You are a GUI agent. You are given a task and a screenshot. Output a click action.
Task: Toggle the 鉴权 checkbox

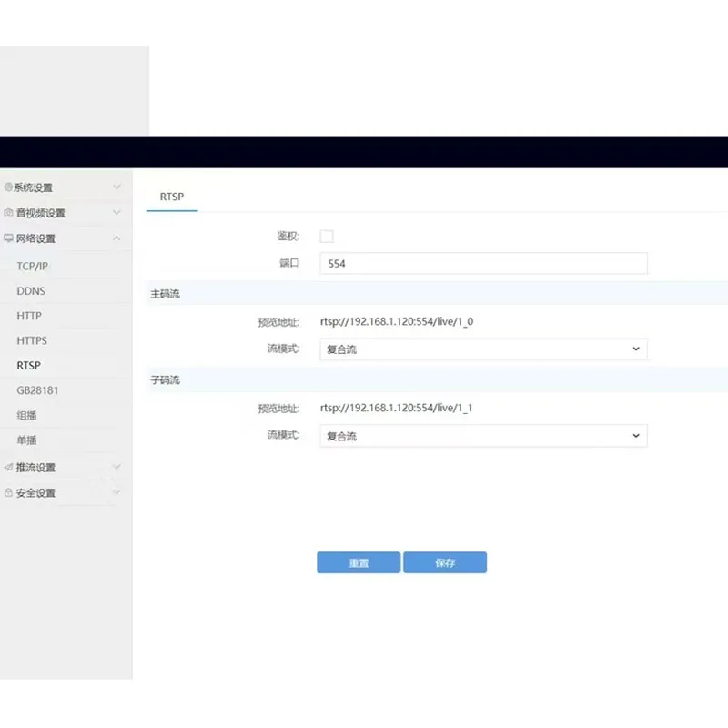[327, 236]
